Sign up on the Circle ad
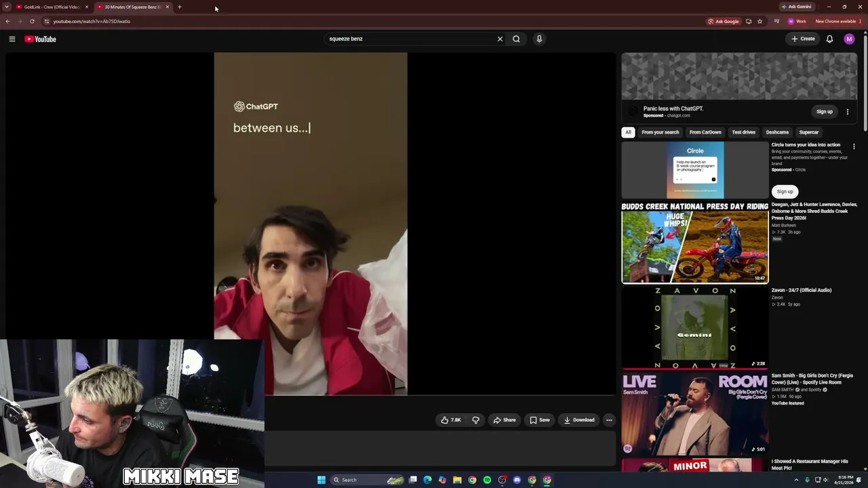The height and width of the screenshot is (488, 868). point(785,192)
